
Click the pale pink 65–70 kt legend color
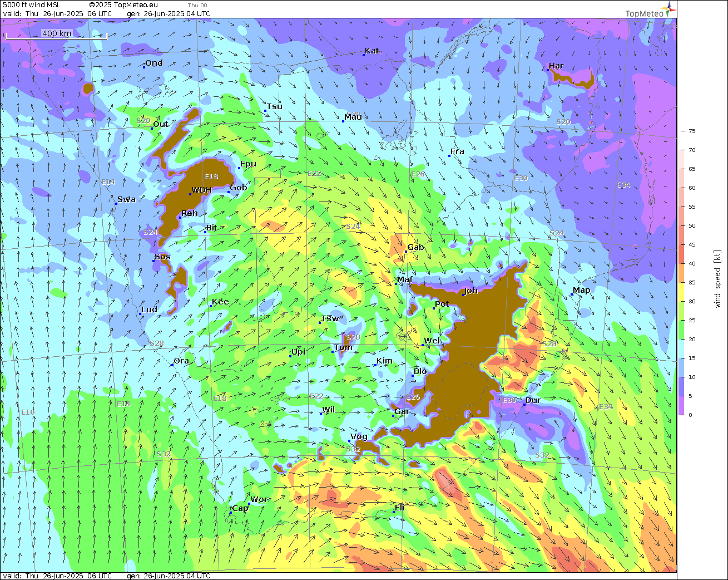680,159
